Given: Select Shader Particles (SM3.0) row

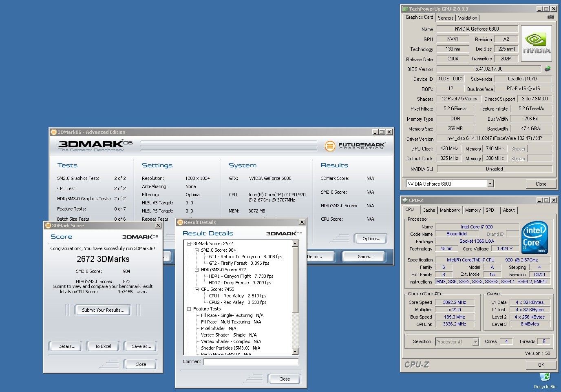Looking at the screenshot, I should point(231,348).
